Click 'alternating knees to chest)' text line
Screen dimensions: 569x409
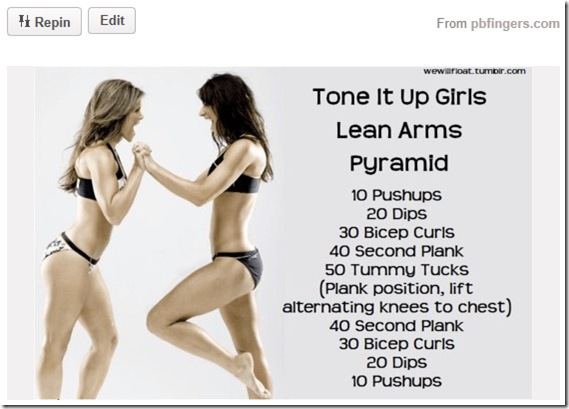click(x=397, y=307)
